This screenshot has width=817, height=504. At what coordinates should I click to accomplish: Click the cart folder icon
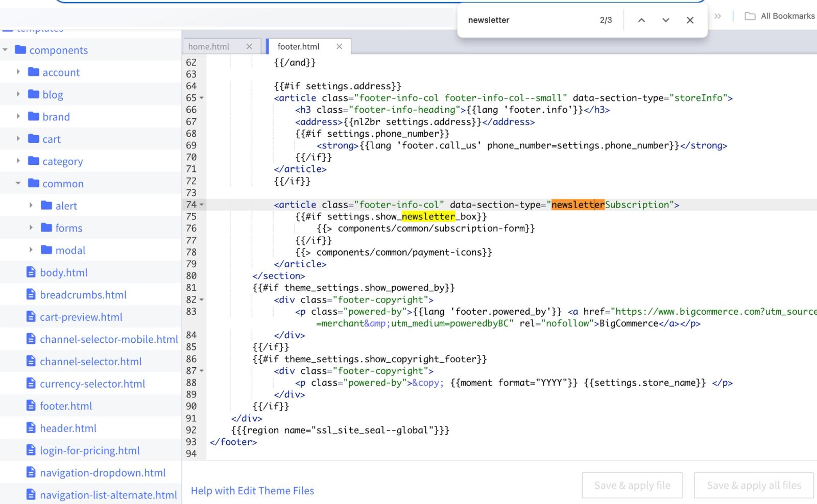[x=34, y=139]
